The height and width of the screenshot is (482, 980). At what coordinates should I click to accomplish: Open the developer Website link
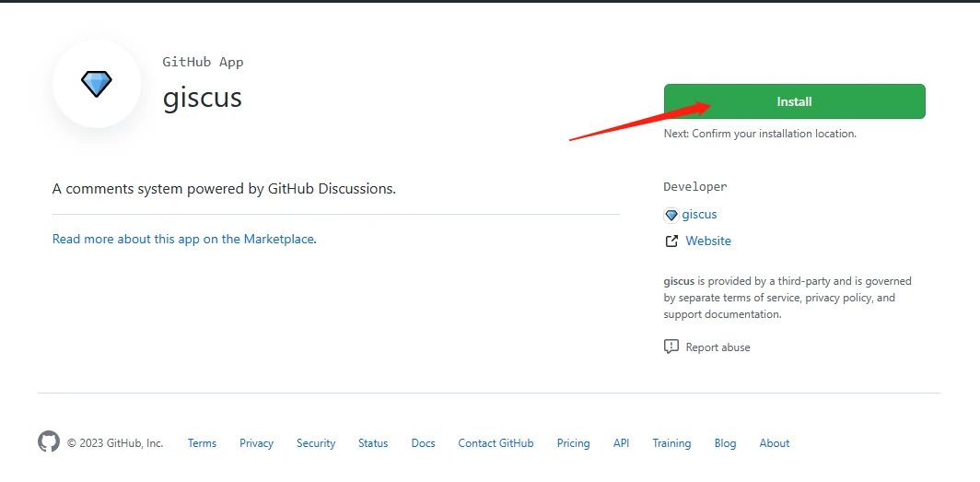(708, 241)
